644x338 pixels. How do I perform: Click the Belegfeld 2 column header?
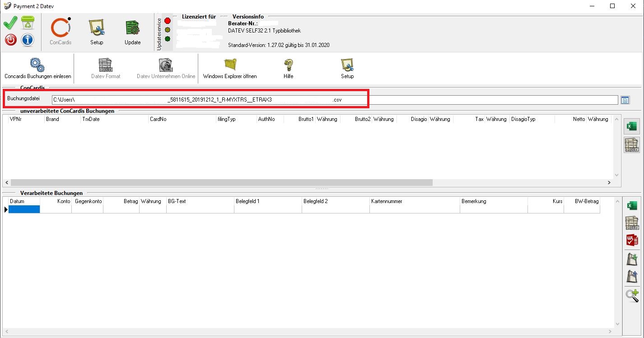coord(336,201)
